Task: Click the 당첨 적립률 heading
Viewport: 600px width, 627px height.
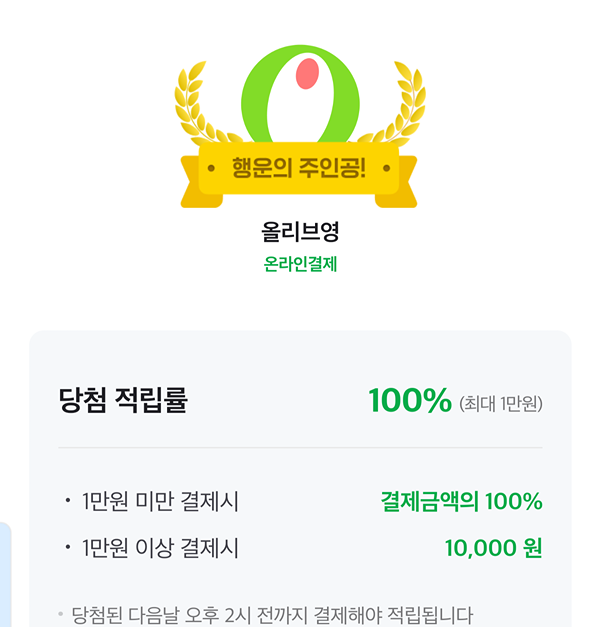Action: point(123,400)
